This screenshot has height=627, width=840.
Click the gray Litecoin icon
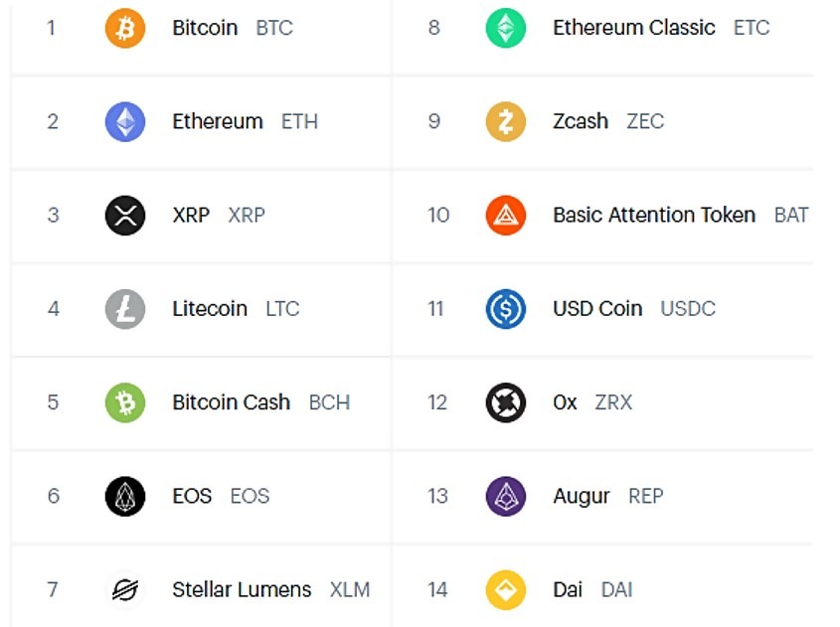[x=125, y=309]
